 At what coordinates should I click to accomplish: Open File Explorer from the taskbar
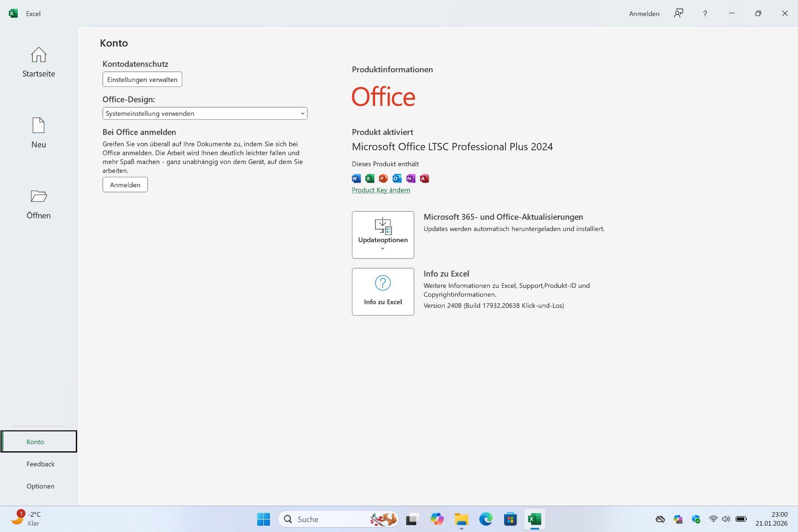click(x=461, y=519)
